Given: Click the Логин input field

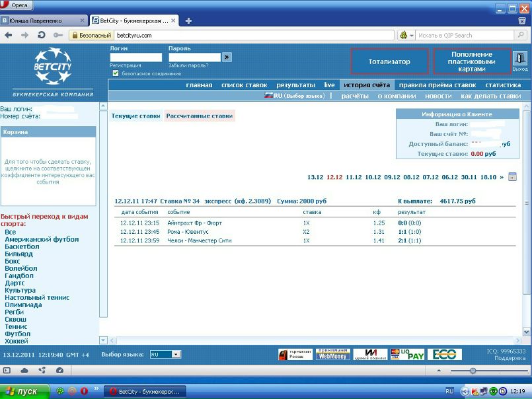Looking at the screenshot, I should tap(135, 57).
